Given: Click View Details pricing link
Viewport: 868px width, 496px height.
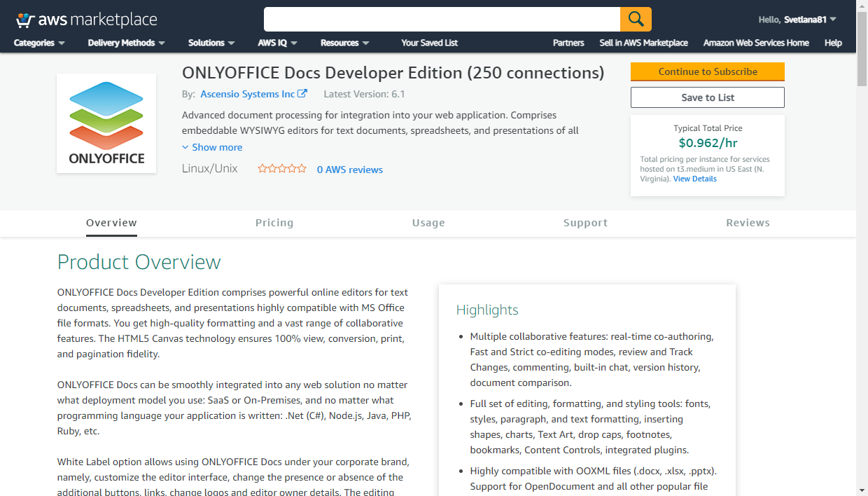Looking at the screenshot, I should point(695,179).
